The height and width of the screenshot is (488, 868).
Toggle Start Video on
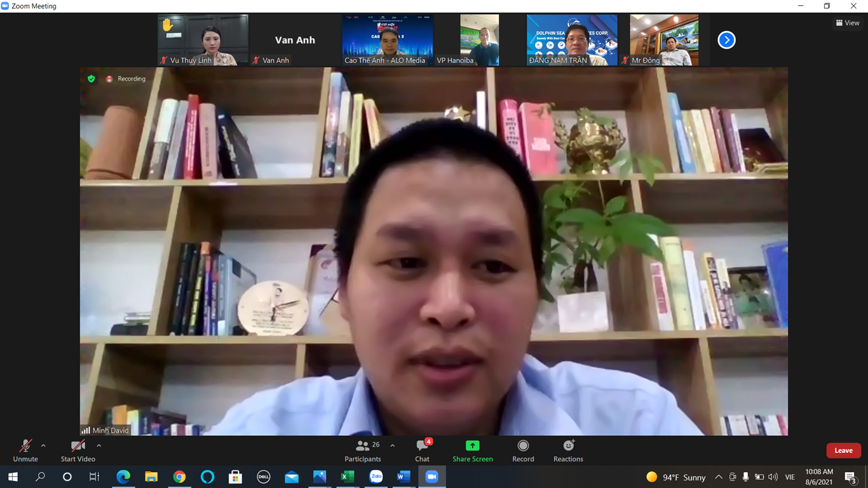click(x=78, y=451)
